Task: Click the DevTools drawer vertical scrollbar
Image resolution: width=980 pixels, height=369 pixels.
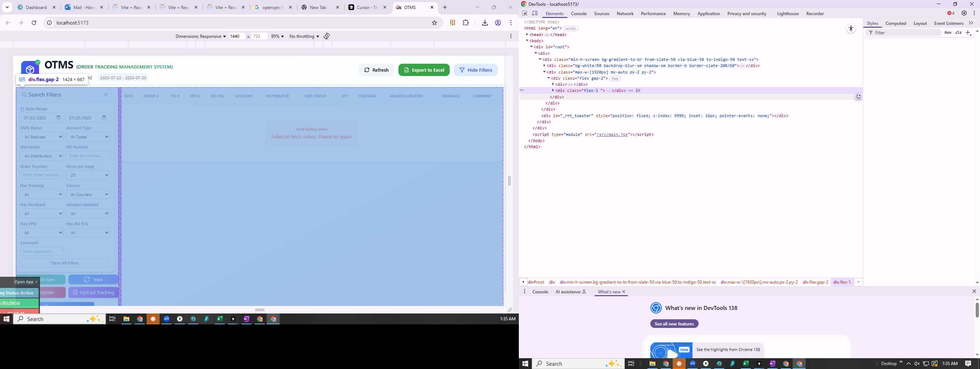Action: coord(977,310)
